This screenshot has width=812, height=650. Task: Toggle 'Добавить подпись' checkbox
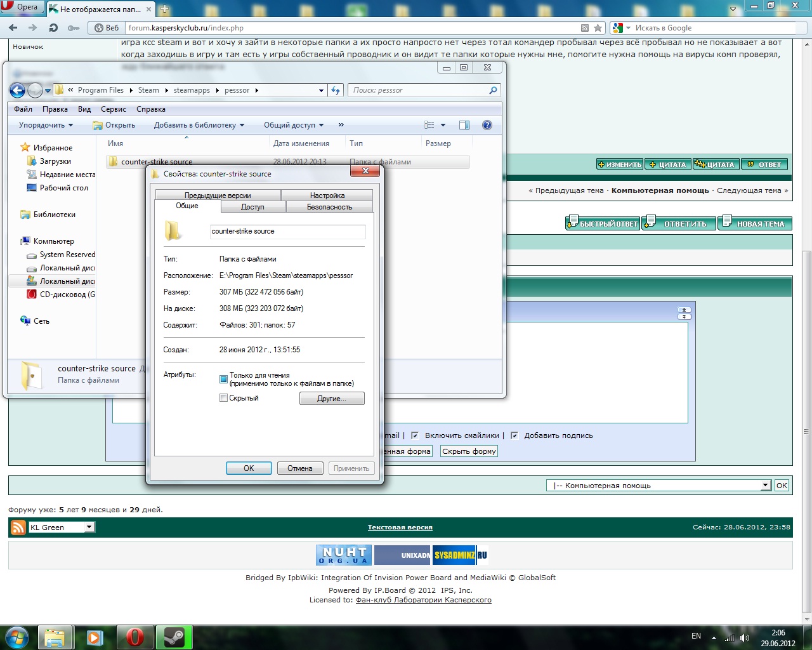coord(514,435)
